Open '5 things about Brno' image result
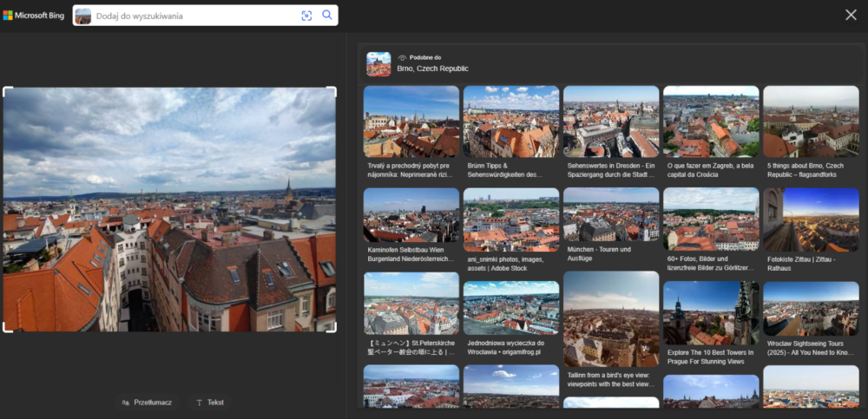868x419 pixels. tap(811, 121)
